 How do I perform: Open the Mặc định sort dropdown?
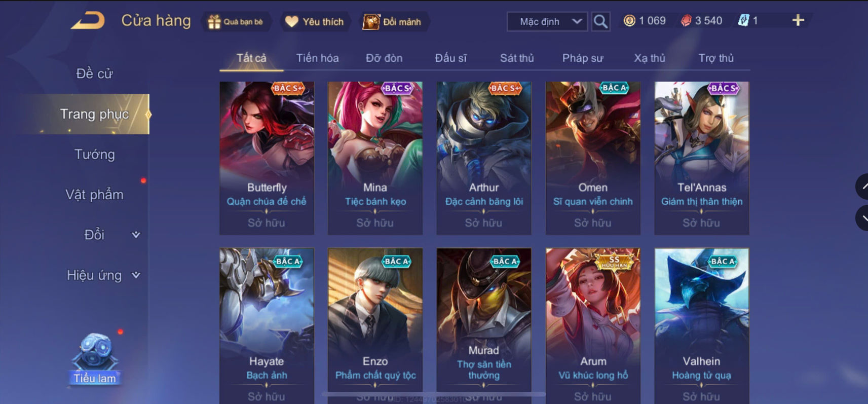tap(547, 21)
